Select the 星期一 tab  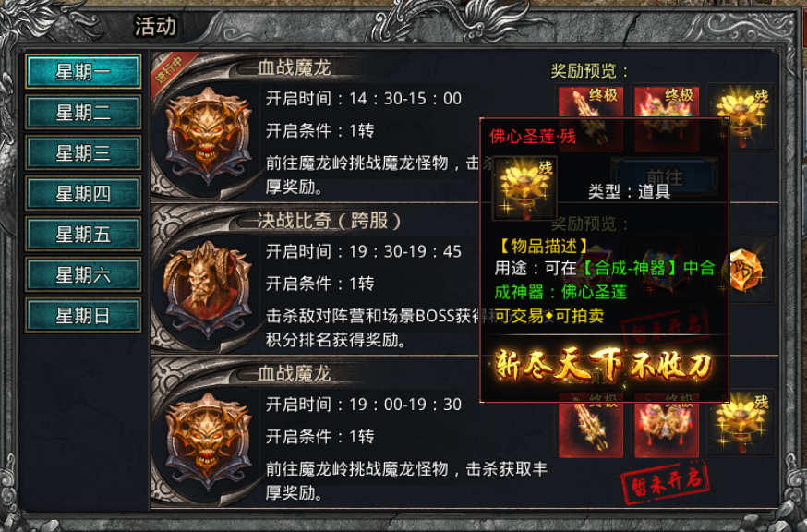[x=83, y=71]
